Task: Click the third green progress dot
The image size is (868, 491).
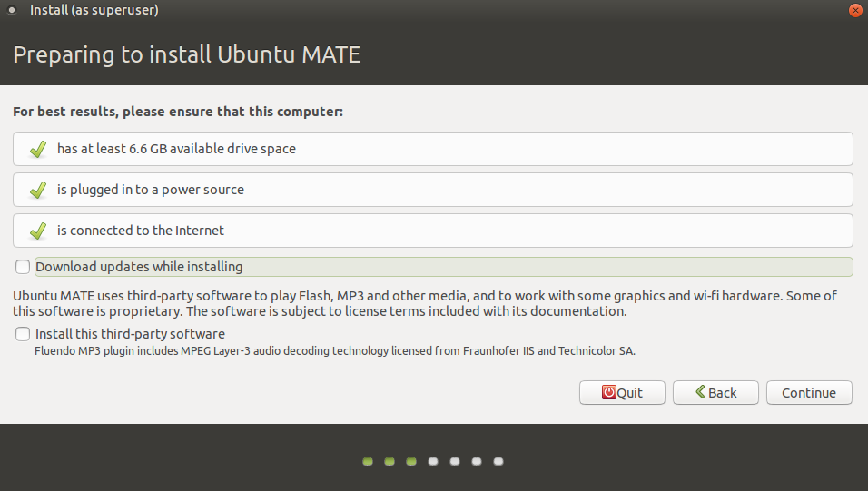Action: [x=411, y=462]
